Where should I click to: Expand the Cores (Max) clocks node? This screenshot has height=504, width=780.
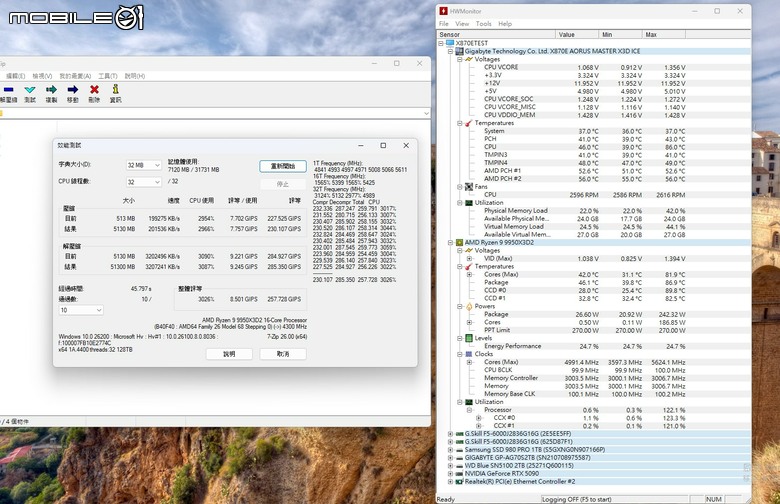[x=469, y=362]
